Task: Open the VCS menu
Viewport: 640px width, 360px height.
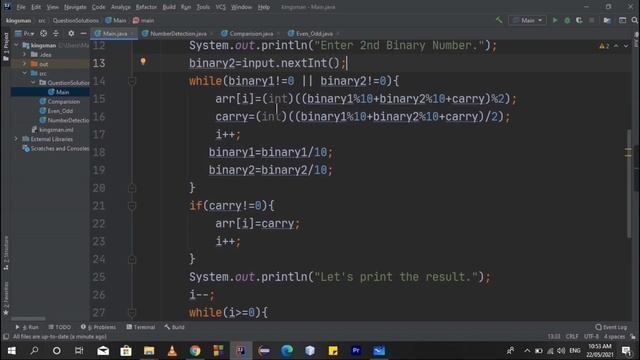Action: point(220,7)
